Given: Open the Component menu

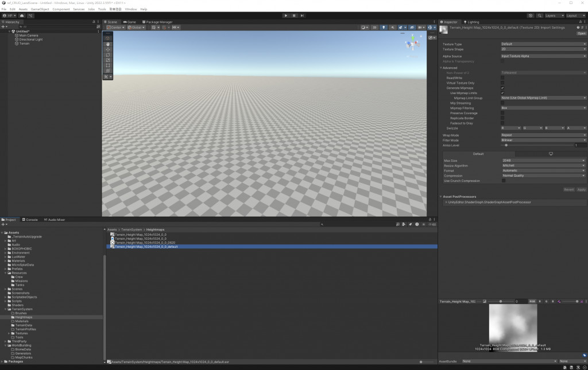Looking at the screenshot, I should (61, 9).
